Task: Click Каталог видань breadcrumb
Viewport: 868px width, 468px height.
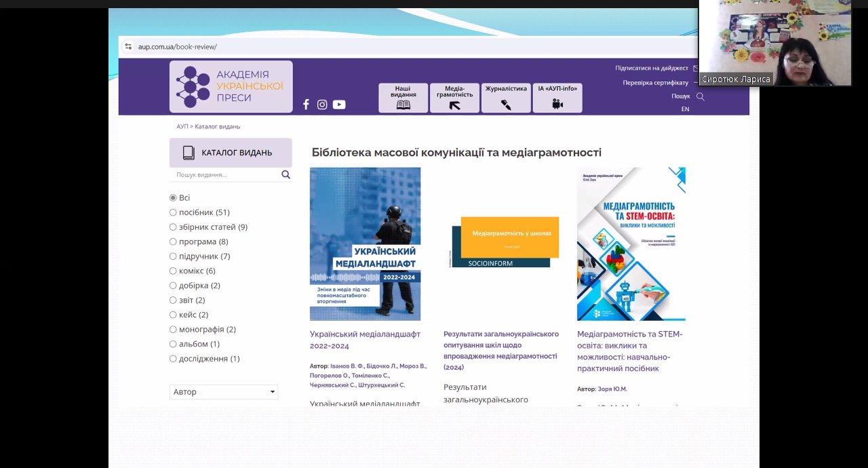Action: click(x=217, y=127)
